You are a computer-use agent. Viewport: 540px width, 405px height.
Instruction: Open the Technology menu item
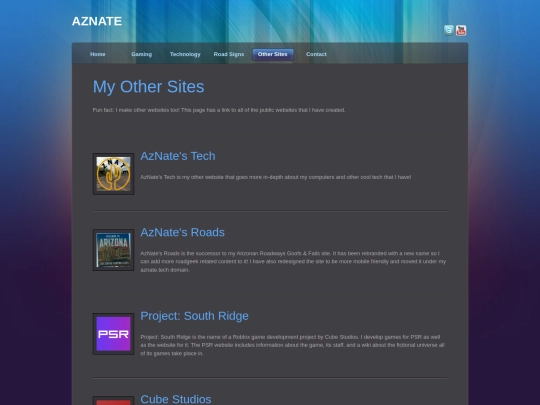tap(185, 54)
